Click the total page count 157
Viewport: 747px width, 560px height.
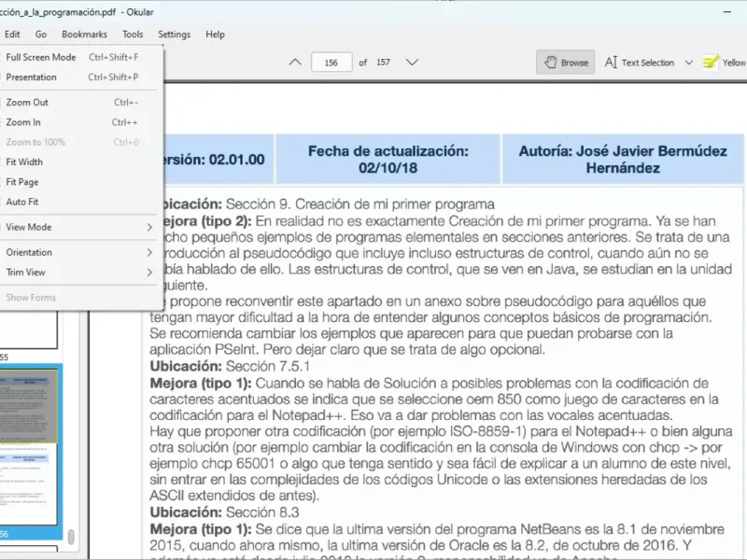(383, 63)
